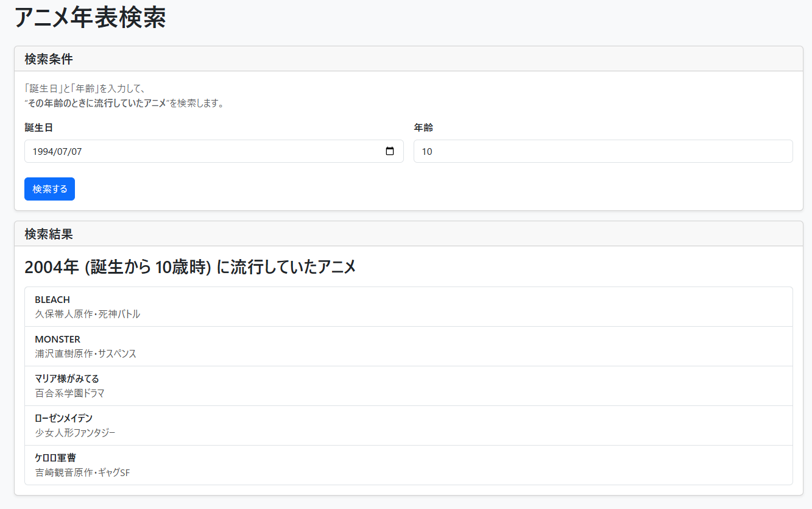The width and height of the screenshot is (812, 509).
Task: Open the calendar picker in birthday field
Action: click(x=390, y=151)
